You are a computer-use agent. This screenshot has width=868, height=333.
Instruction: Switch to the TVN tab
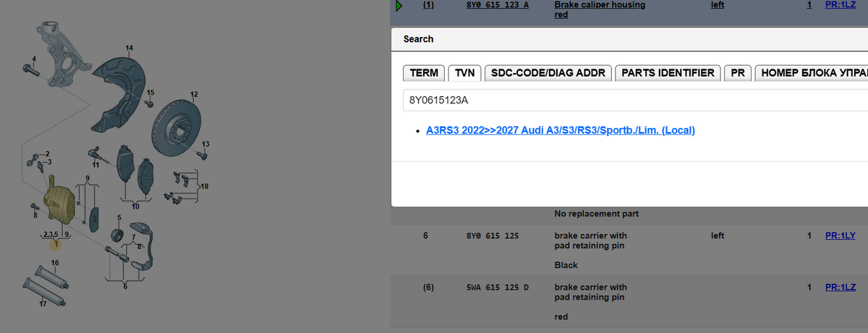click(x=464, y=73)
